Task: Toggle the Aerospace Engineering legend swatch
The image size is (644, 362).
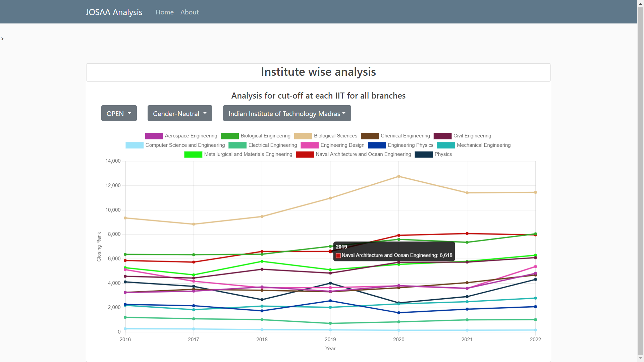Action: pyautogui.click(x=153, y=136)
